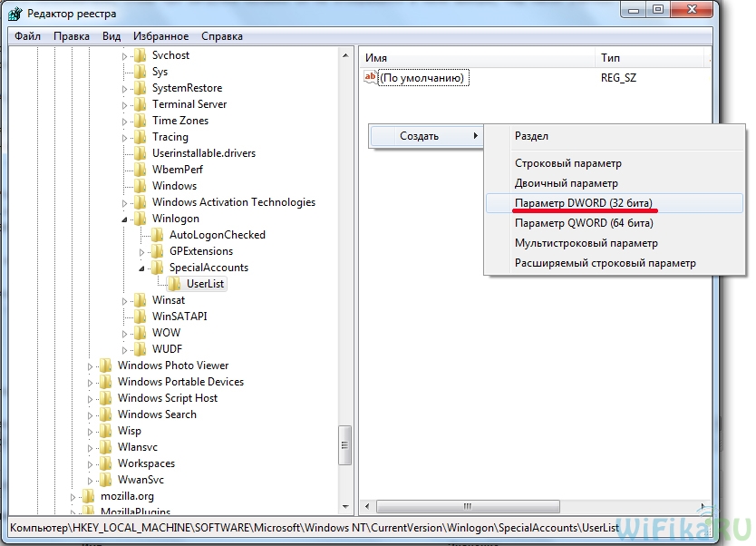Expand the Windows Search tree node
Image resolution: width=756 pixels, height=546 pixels.
point(91,414)
